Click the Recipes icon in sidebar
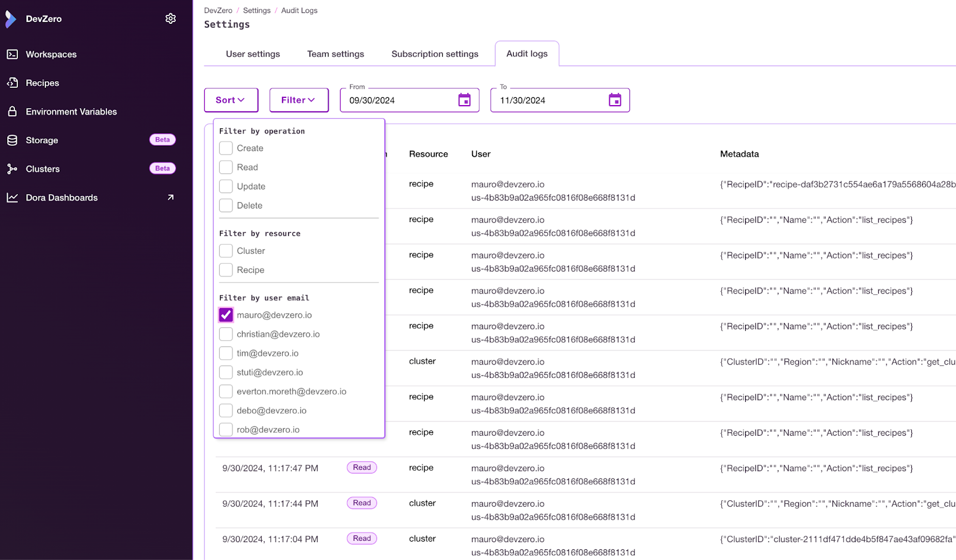This screenshot has width=956, height=560. (x=12, y=83)
